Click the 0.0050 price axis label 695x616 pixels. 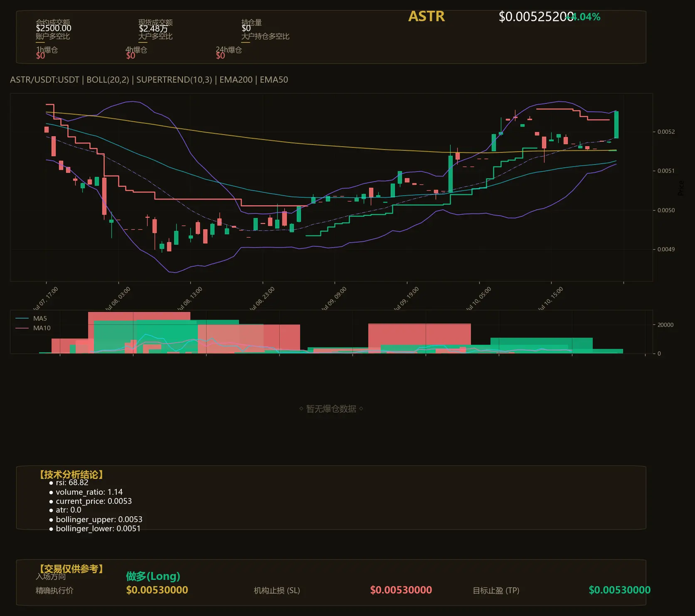pyautogui.click(x=666, y=210)
